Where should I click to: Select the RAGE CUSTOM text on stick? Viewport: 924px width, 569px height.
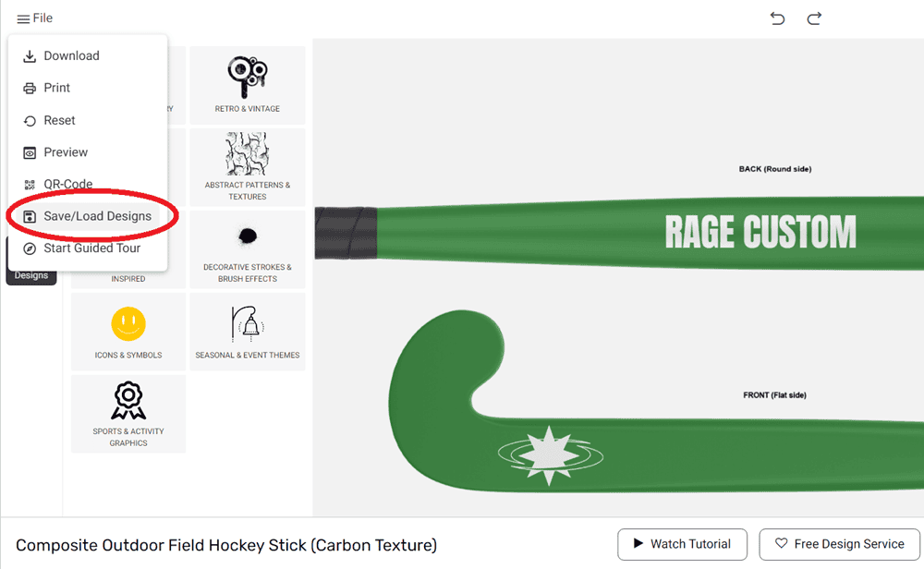(x=760, y=232)
